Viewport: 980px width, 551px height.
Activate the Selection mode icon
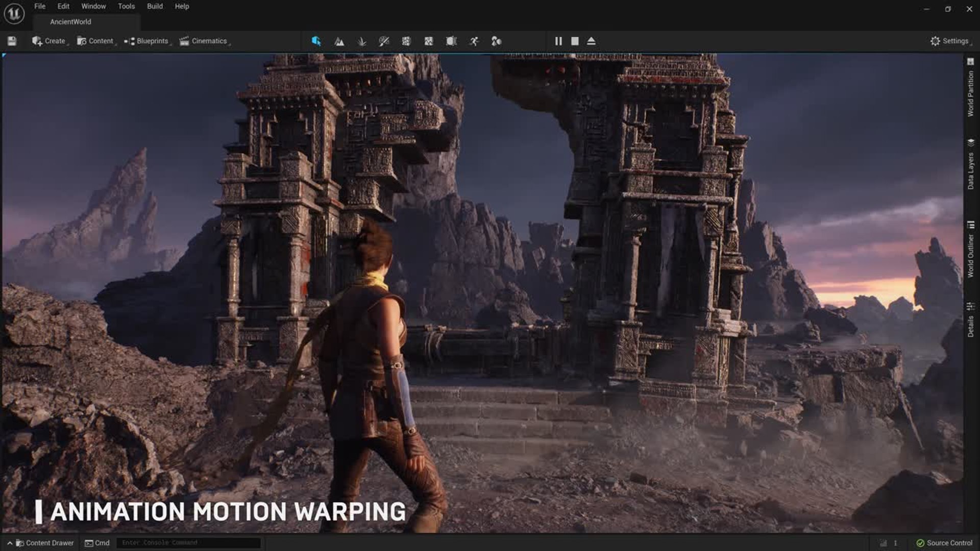[316, 41]
